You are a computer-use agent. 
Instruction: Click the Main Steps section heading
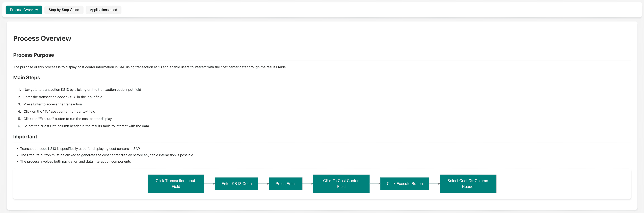click(x=26, y=78)
